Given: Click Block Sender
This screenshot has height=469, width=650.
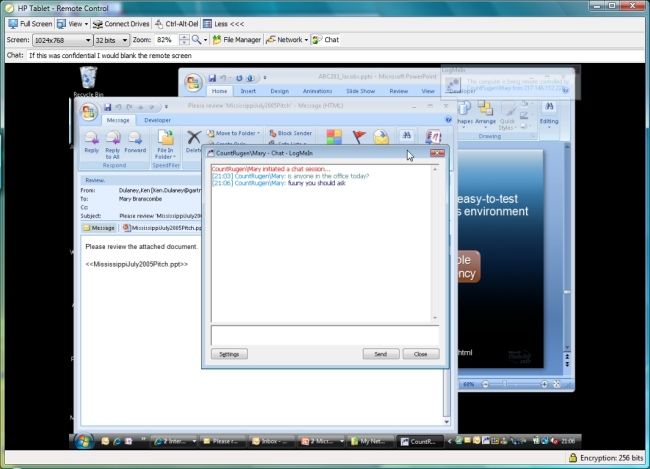Looking at the screenshot, I should pos(291,133).
